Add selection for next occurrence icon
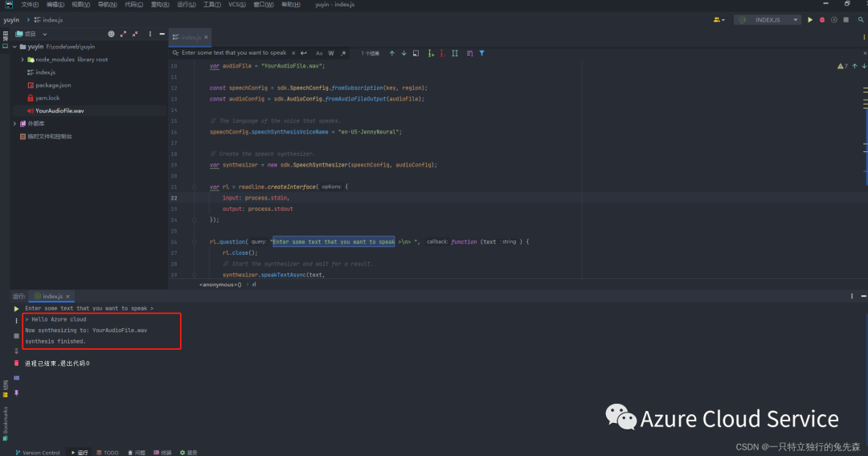Viewport: 868px width, 456px height. coord(431,53)
